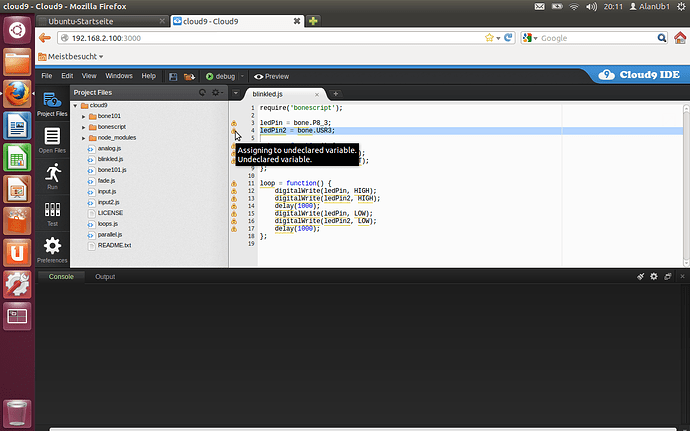This screenshot has width=690, height=431.
Task: Click warning marker on line 3 gutter
Action: click(234, 123)
